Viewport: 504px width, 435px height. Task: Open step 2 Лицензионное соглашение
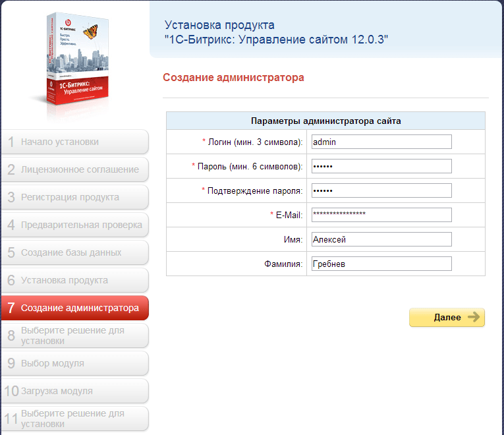click(74, 169)
